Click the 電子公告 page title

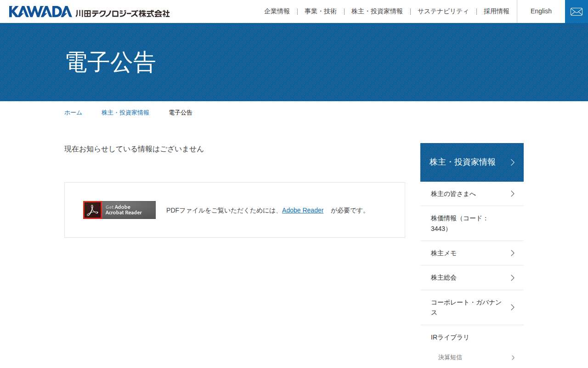(111, 62)
